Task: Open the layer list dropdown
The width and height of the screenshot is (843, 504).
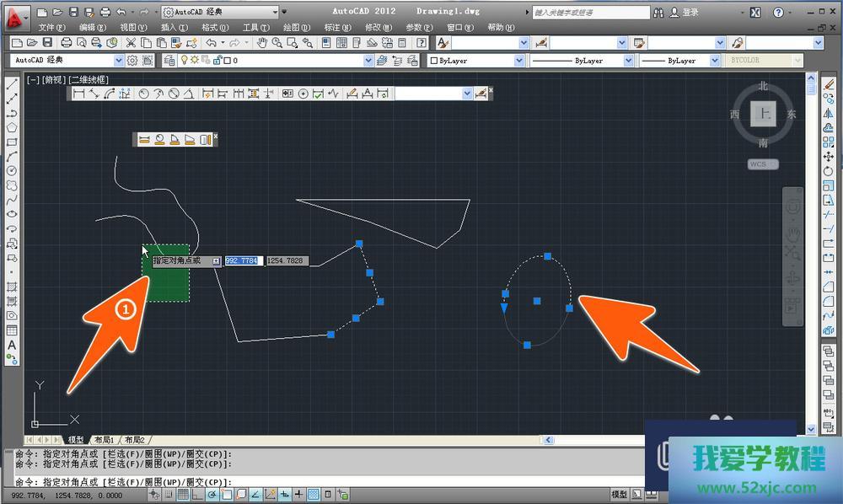Action: [x=368, y=61]
